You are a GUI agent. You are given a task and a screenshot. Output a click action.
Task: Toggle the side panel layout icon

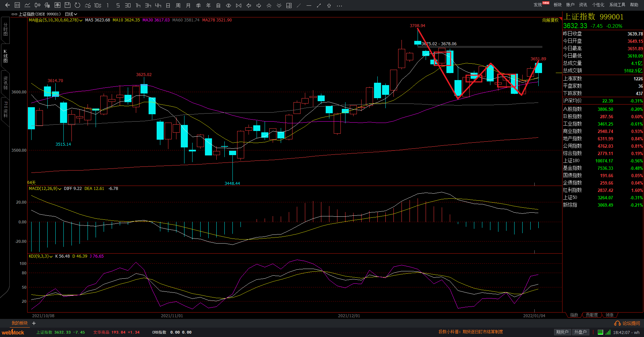pos(289,5)
